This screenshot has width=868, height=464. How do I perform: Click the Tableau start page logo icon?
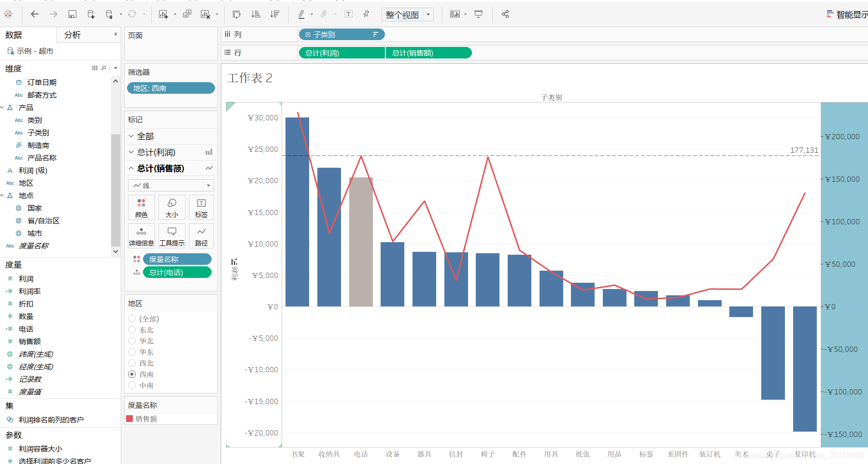pos(8,14)
